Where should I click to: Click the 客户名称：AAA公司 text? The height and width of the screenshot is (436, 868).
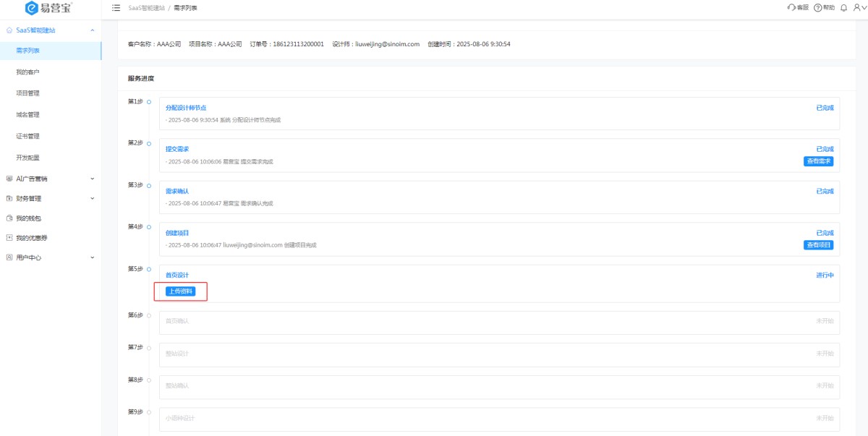click(x=155, y=44)
